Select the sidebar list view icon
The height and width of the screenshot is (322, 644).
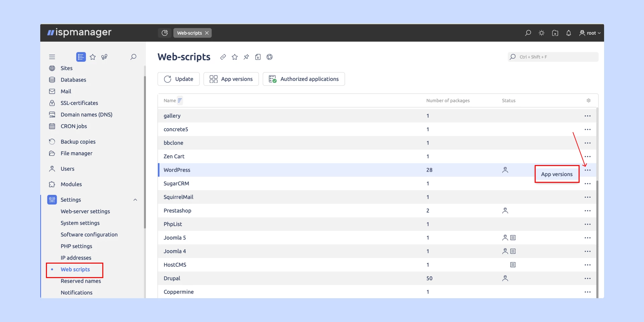(x=81, y=57)
